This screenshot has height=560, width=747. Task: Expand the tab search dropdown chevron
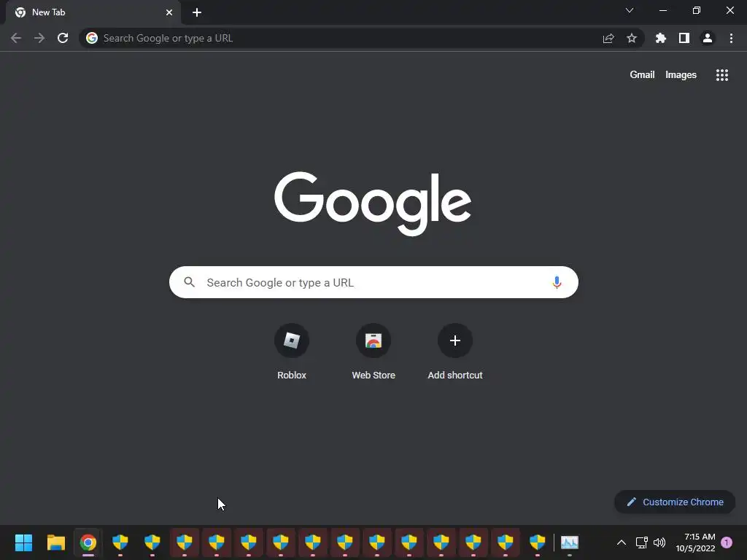pos(630,10)
